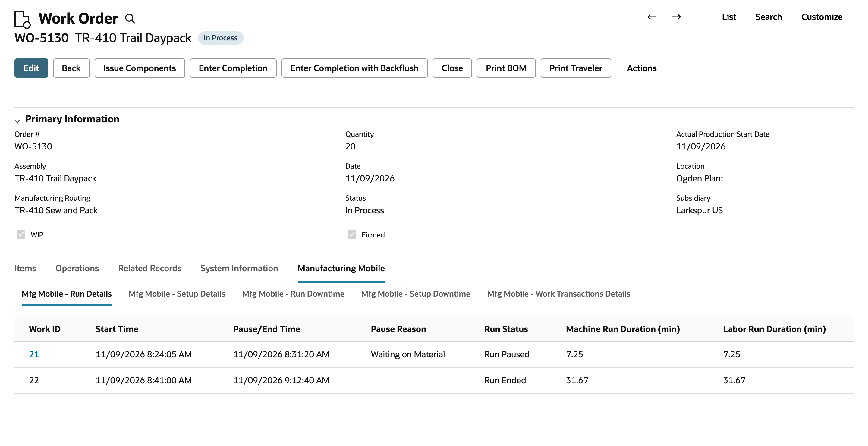The width and height of the screenshot is (868, 446).
Task: Open the Customize link
Action: tap(822, 17)
